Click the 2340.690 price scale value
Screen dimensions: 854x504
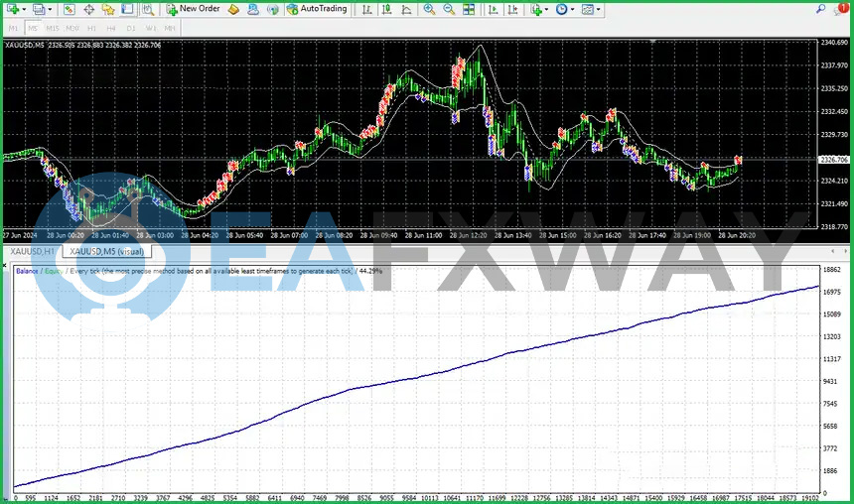(834, 43)
